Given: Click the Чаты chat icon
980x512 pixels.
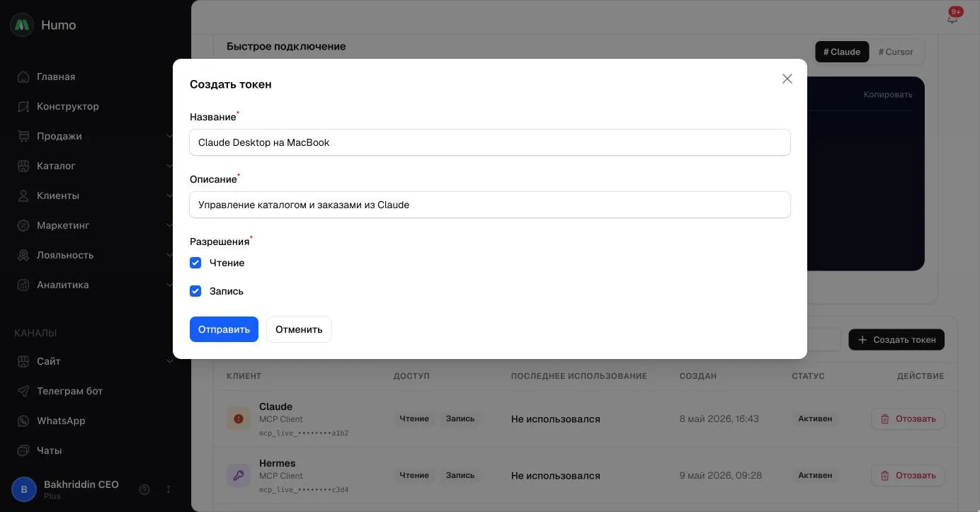Looking at the screenshot, I should 23,450.
